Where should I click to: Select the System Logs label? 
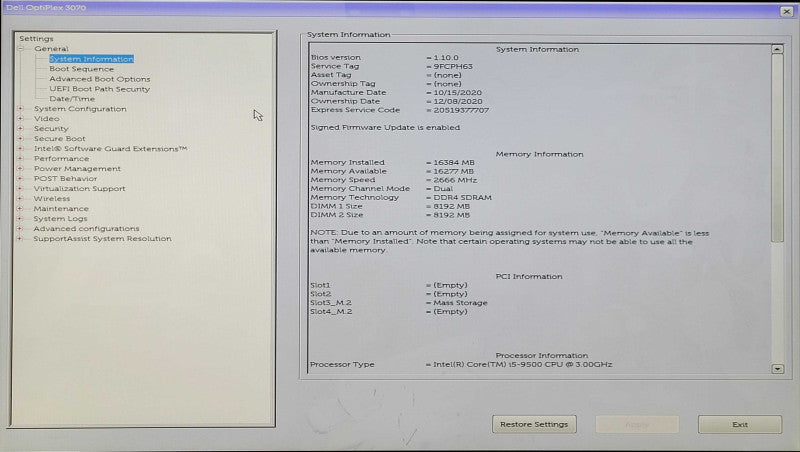tap(60, 218)
